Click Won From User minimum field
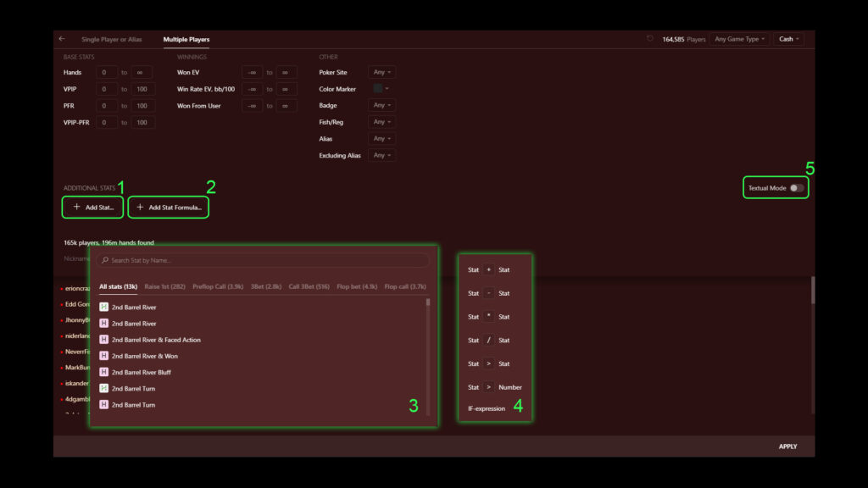Screen dimensions: 868x488 coord(253,106)
